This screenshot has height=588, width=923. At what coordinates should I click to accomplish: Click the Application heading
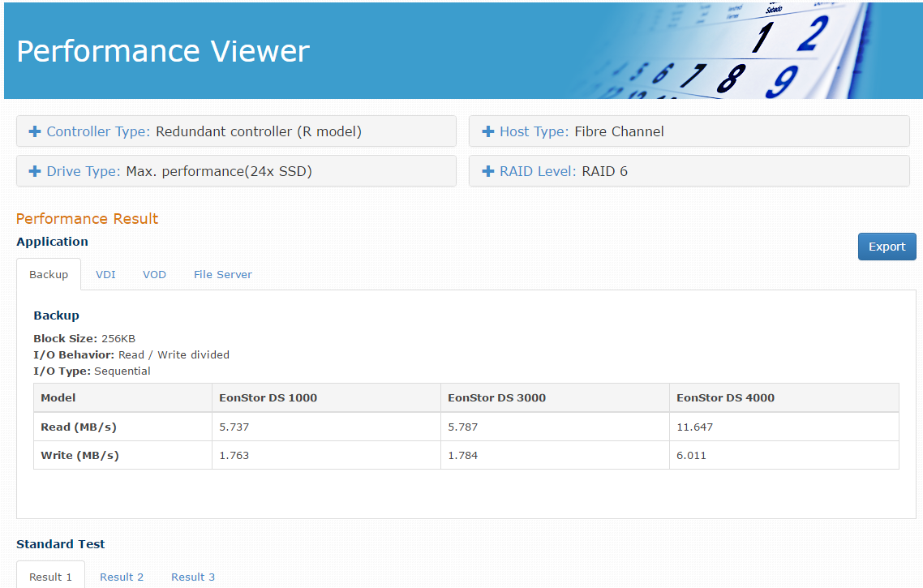click(x=53, y=242)
